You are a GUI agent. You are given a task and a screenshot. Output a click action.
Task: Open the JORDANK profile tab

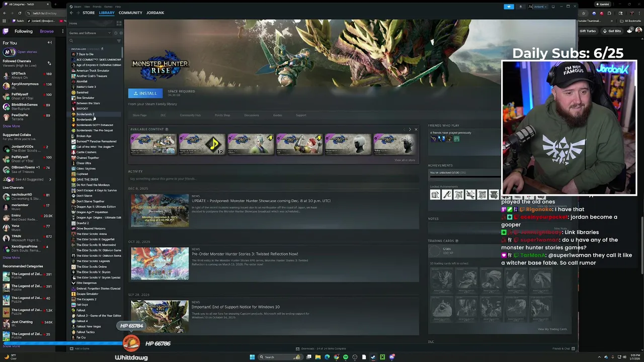pyautogui.click(x=155, y=13)
